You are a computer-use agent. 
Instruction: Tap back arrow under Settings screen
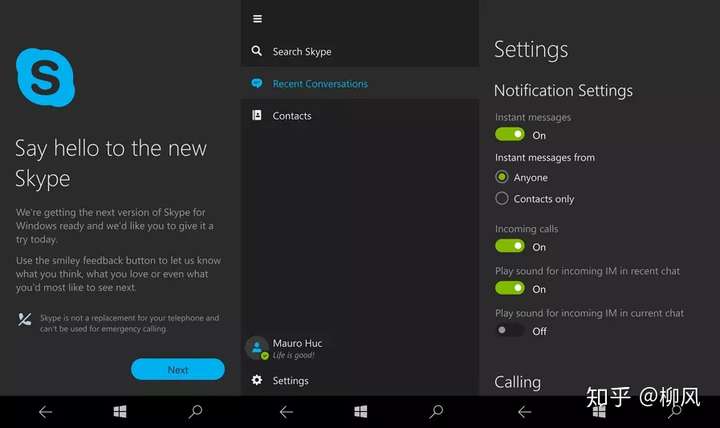pos(524,412)
